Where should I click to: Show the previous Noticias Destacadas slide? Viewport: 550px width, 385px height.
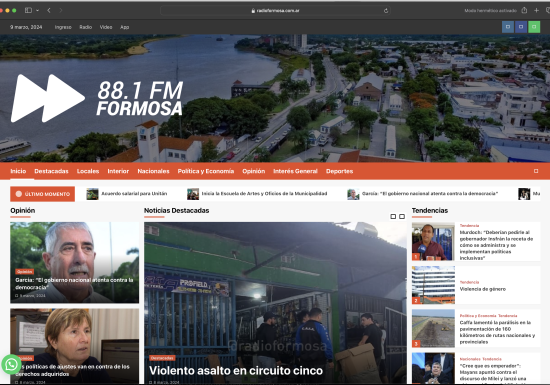[393, 217]
